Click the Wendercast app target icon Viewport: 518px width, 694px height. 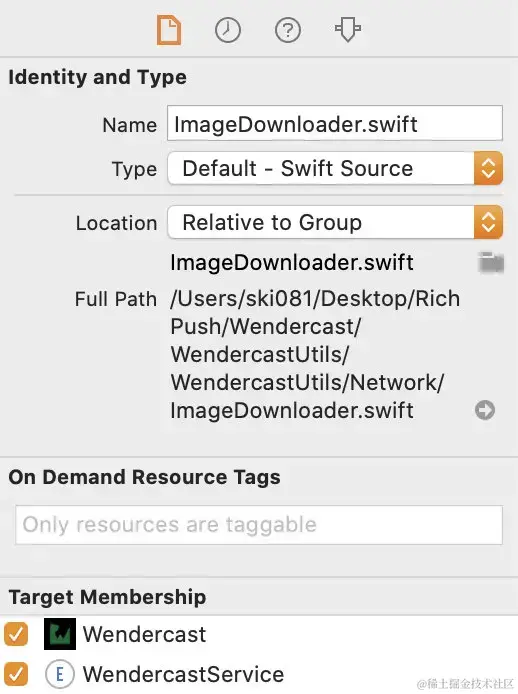[60, 634]
